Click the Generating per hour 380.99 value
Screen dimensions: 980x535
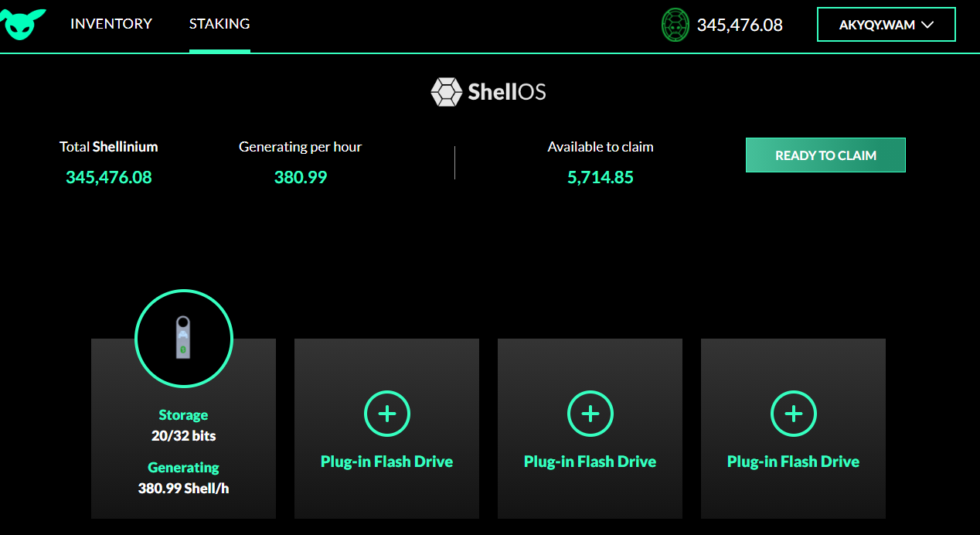301,178
